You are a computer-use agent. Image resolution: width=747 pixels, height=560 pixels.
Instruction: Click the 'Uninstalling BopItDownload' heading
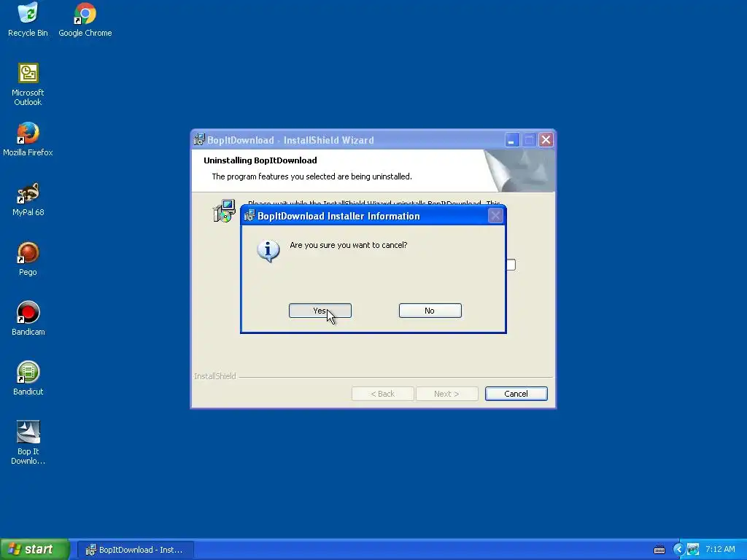260,160
